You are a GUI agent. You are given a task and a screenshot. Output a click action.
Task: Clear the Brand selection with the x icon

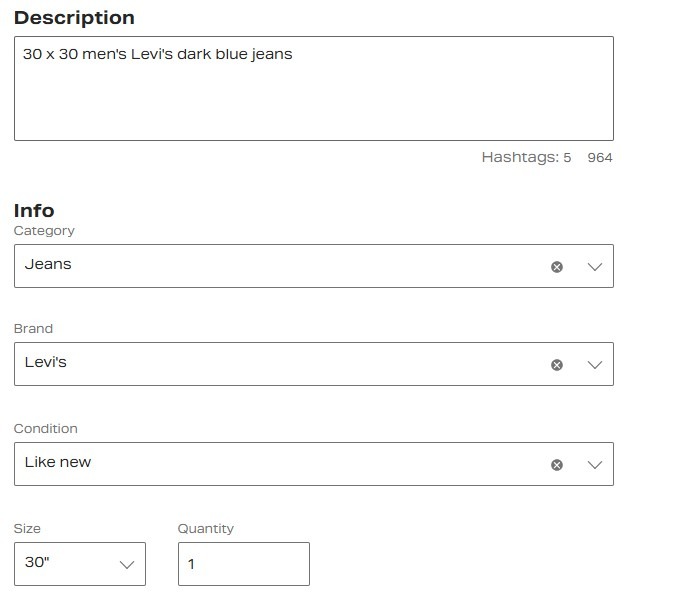(557, 365)
